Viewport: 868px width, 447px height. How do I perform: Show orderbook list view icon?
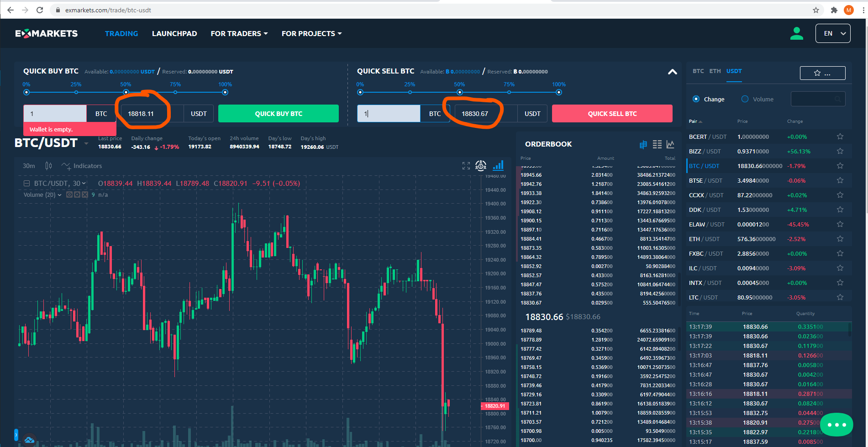657,144
